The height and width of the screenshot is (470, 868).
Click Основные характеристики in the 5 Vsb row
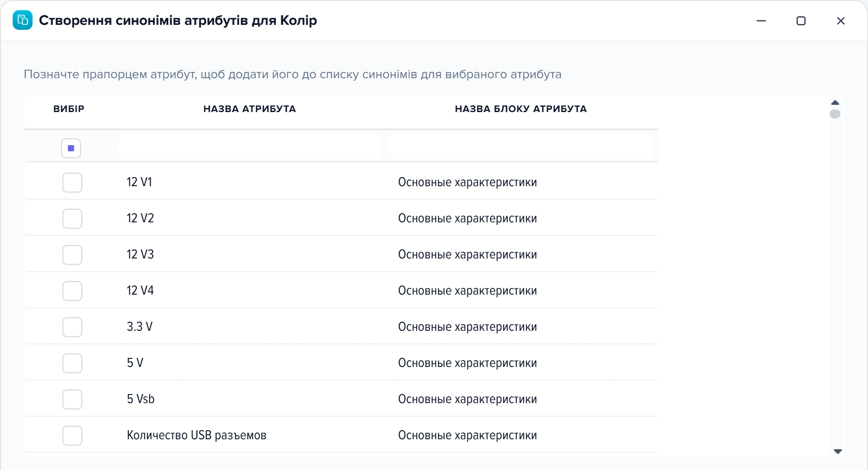pyautogui.click(x=467, y=399)
